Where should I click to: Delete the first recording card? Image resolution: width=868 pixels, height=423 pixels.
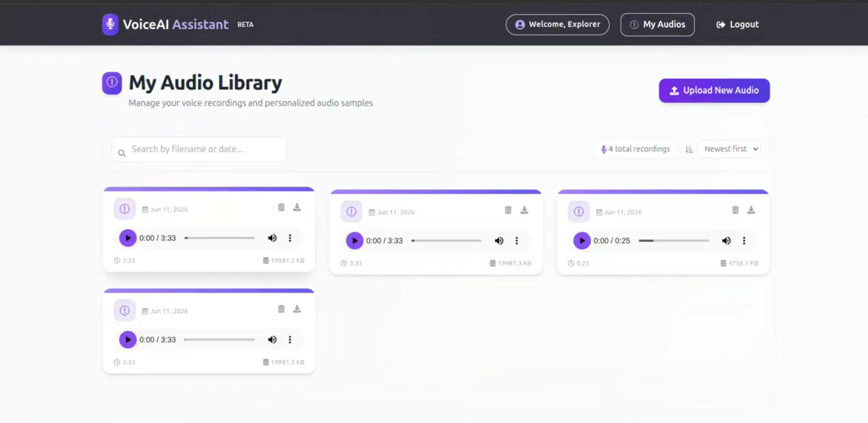tap(281, 207)
